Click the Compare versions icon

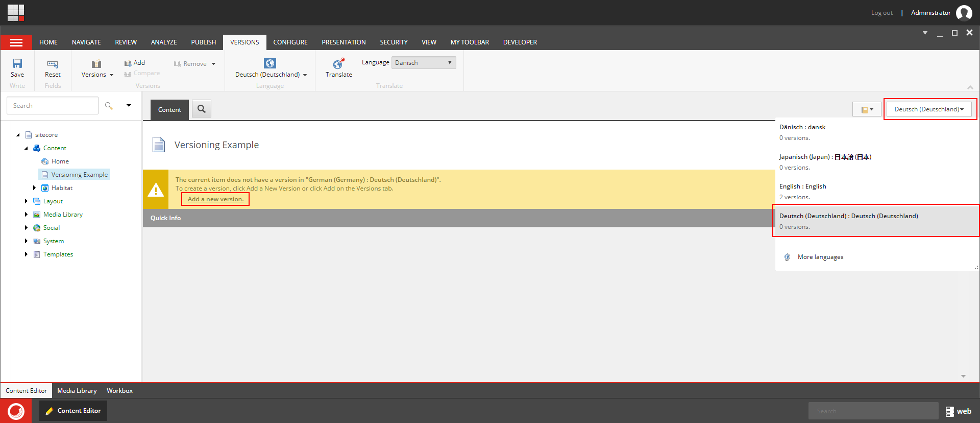tap(128, 74)
